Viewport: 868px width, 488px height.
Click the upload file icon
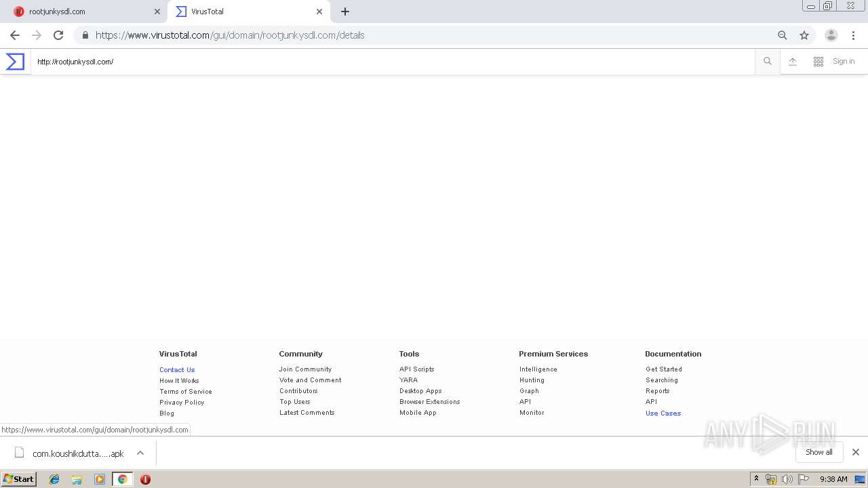(x=792, y=62)
